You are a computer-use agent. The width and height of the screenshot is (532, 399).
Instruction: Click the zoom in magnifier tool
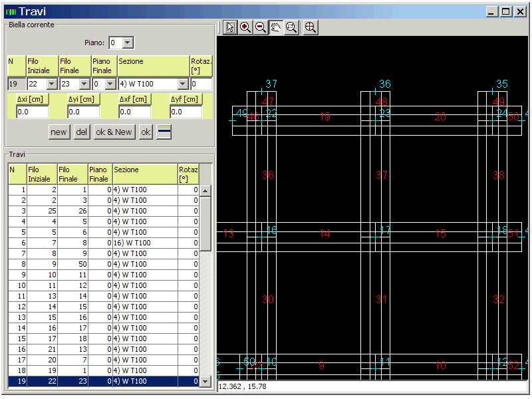[x=245, y=27]
